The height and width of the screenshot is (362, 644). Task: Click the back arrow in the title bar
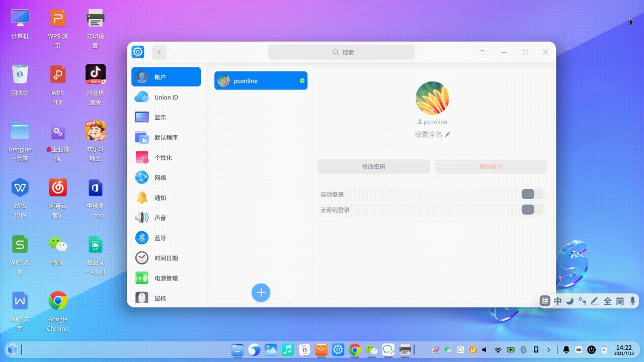tap(159, 52)
